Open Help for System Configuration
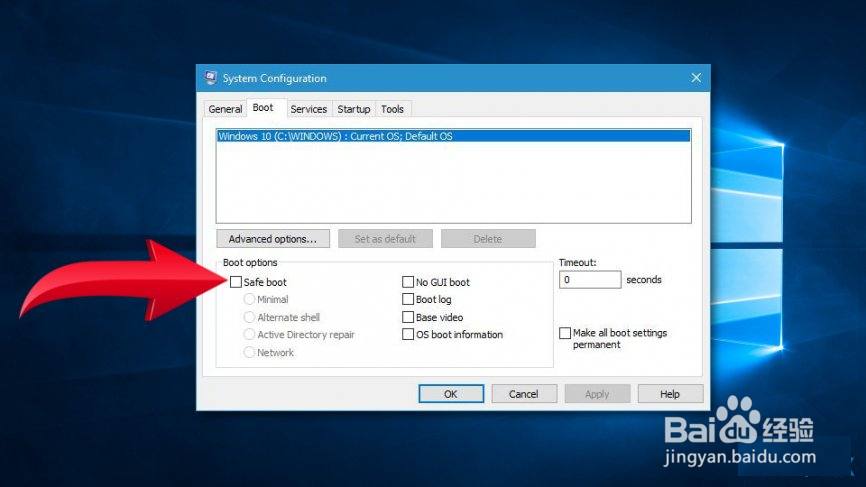 (x=670, y=394)
